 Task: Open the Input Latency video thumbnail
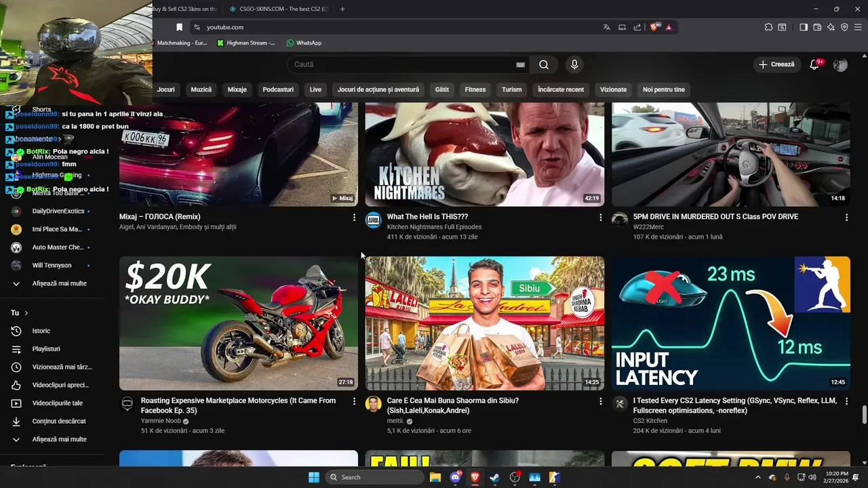[731, 323]
